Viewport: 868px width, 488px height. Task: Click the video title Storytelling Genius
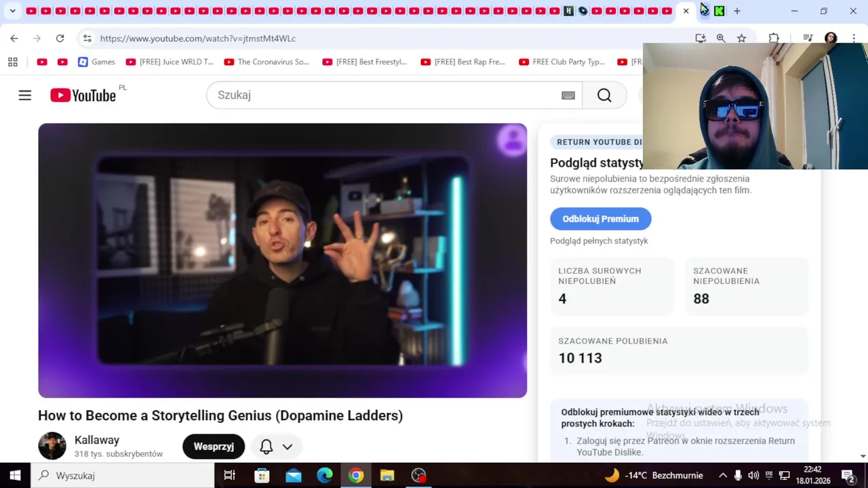pos(220,415)
